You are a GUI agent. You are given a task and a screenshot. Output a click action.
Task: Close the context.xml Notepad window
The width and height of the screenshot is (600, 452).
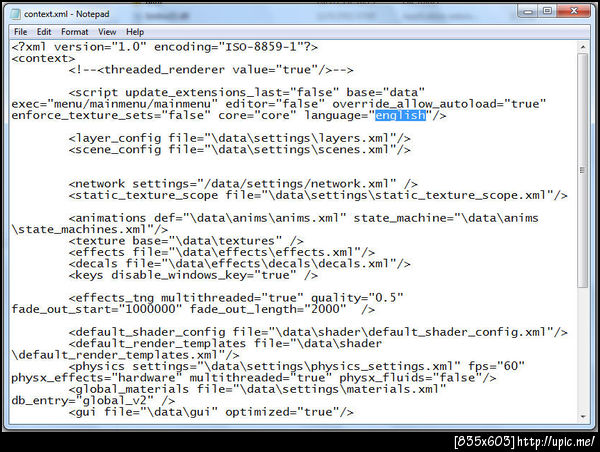574,11
